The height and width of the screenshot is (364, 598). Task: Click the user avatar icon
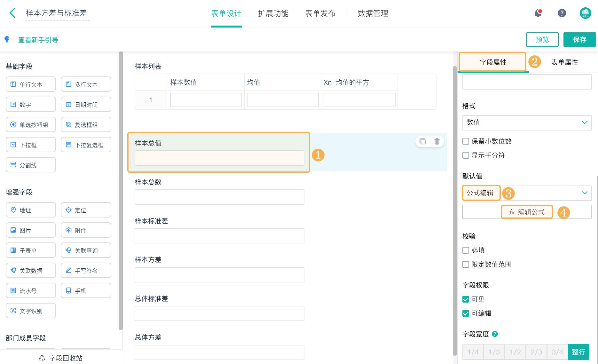585,13
